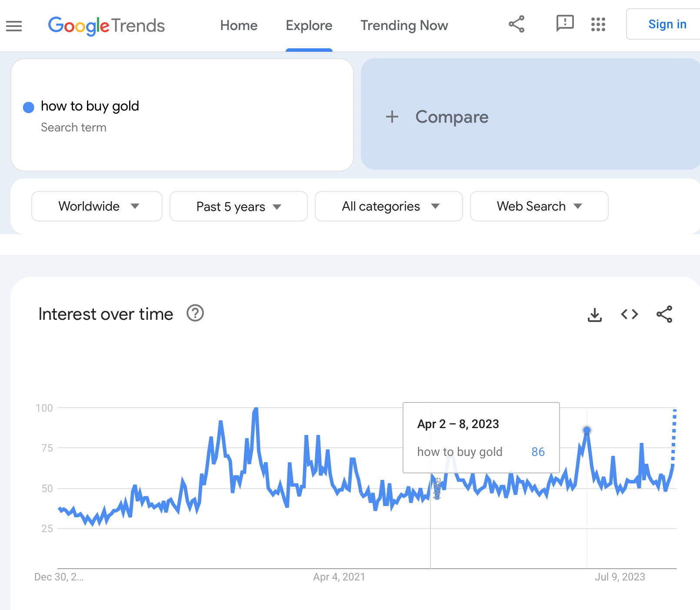
Task: Click the blue dot for search term
Action: (x=29, y=107)
